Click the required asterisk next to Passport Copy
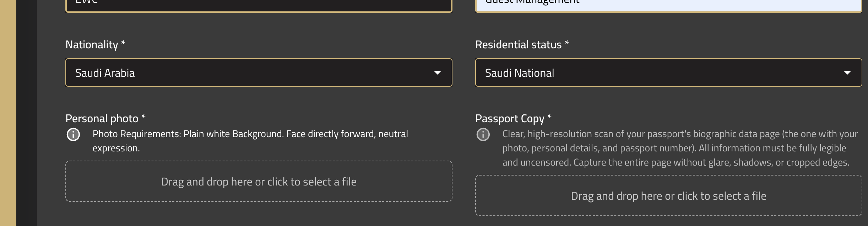The height and width of the screenshot is (226, 868). pyautogui.click(x=549, y=117)
